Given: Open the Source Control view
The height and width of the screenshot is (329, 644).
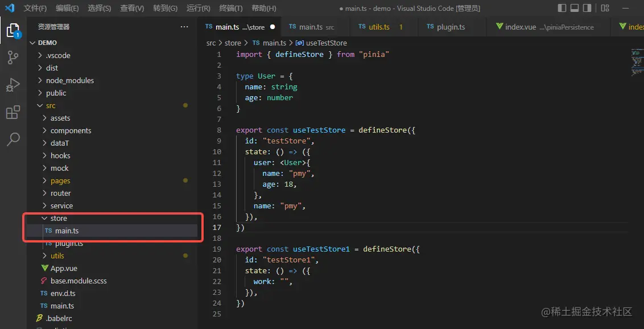Looking at the screenshot, I should [13, 58].
